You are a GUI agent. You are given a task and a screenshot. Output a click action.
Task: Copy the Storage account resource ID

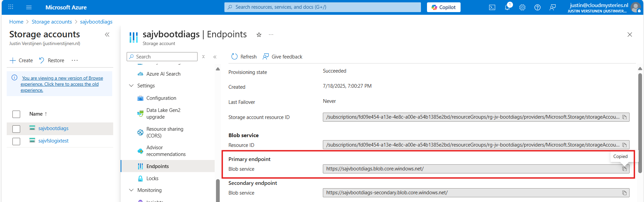624,117
